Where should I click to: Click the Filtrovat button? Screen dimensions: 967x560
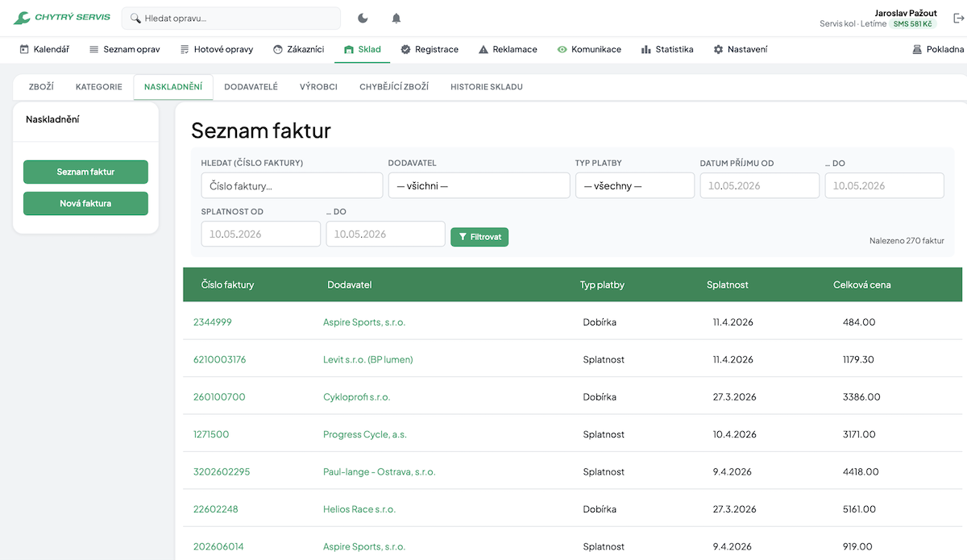(479, 237)
